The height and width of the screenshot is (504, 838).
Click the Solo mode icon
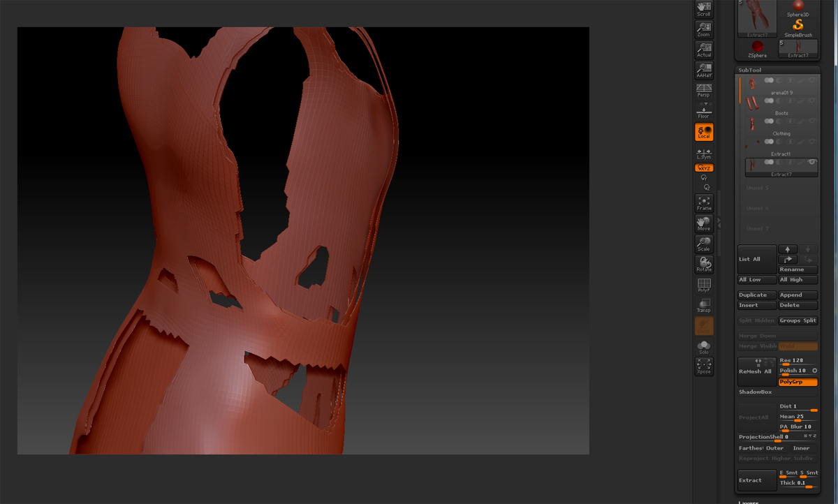[704, 346]
